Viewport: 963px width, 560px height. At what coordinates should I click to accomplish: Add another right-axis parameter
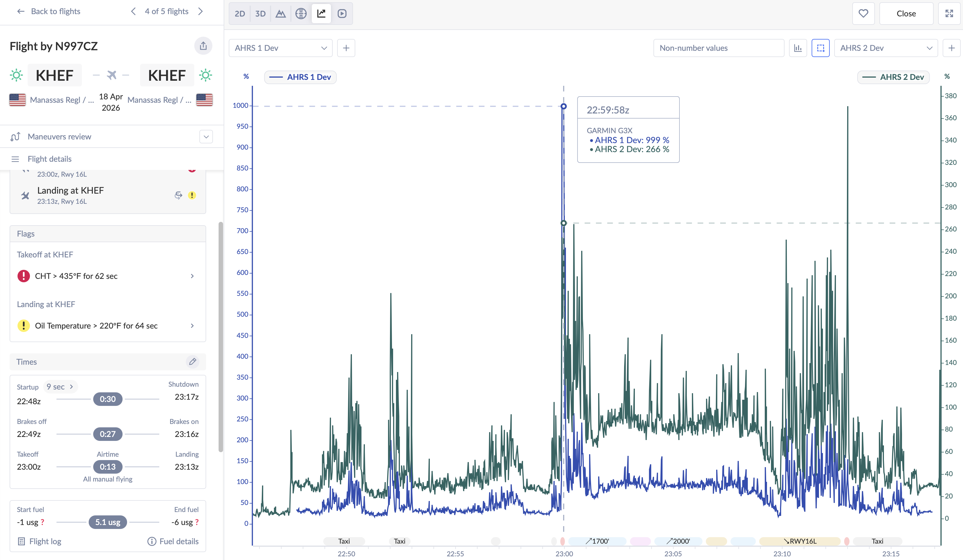[951, 48]
